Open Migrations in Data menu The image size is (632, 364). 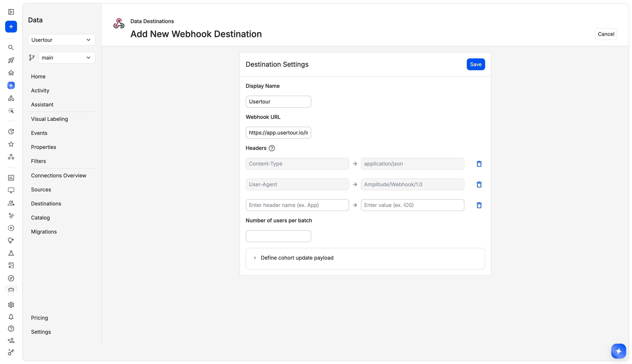pyautogui.click(x=44, y=232)
